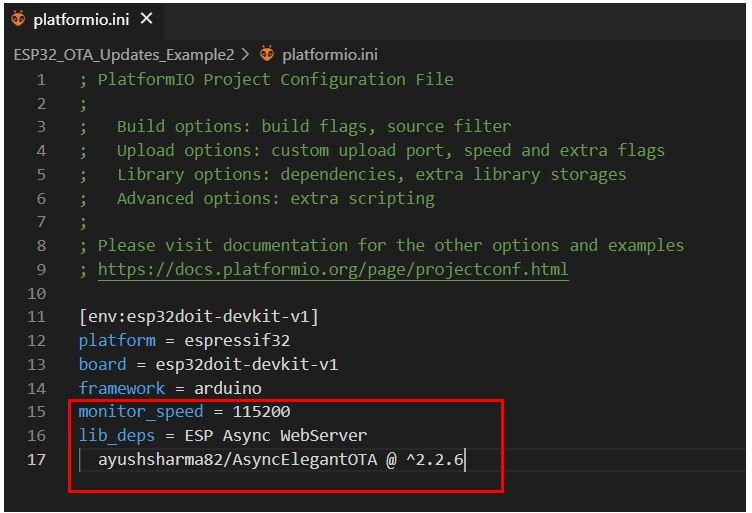Click the 'espressif32' value
Image resolution: width=752 pixels, height=513 pixels.
(x=237, y=340)
